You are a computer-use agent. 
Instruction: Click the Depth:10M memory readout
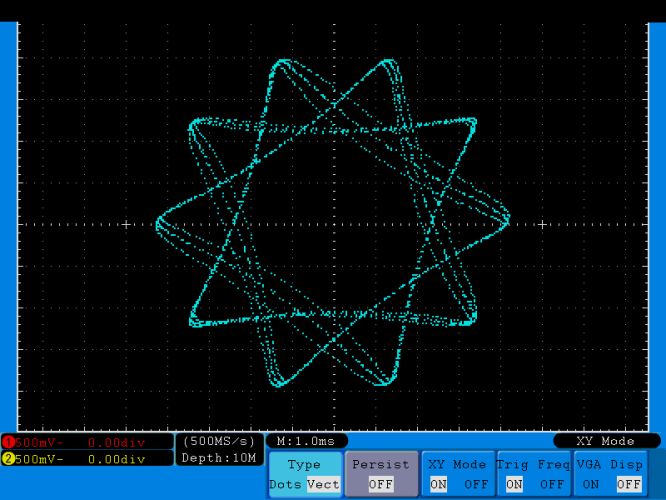click(219, 458)
